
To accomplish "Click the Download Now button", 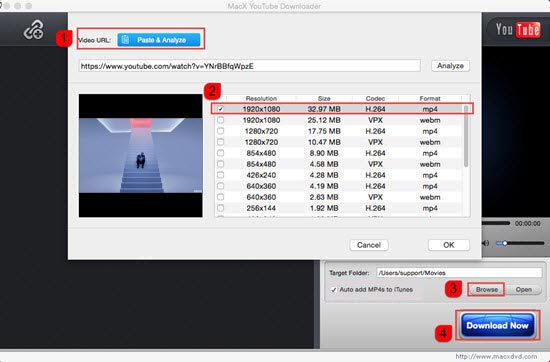I will coord(497,325).
